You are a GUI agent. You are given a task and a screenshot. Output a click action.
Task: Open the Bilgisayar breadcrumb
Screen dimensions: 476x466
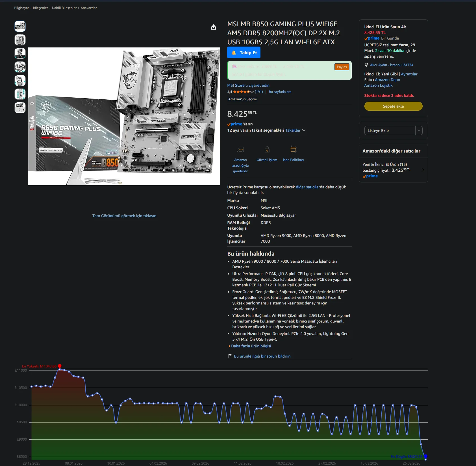[x=21, y=8]
